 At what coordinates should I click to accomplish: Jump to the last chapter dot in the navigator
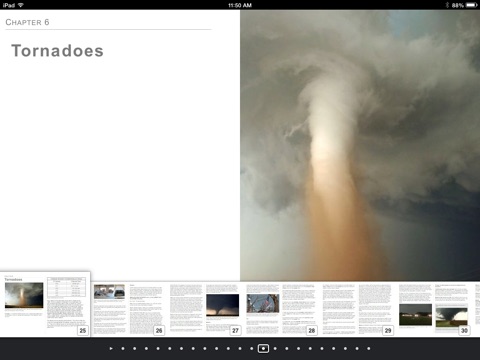pos(369,349)
